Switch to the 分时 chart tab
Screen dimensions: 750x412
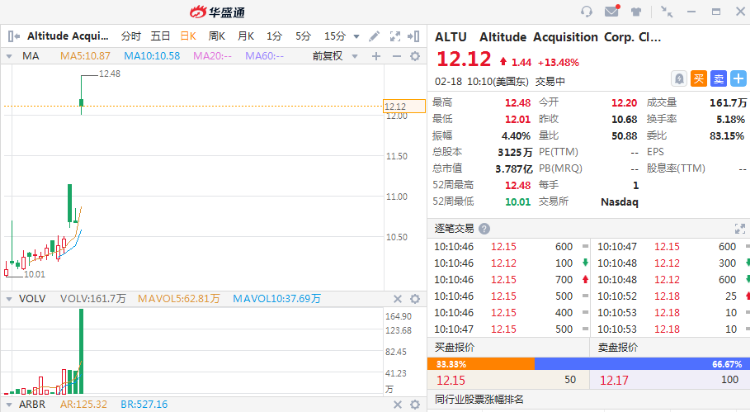131,36
